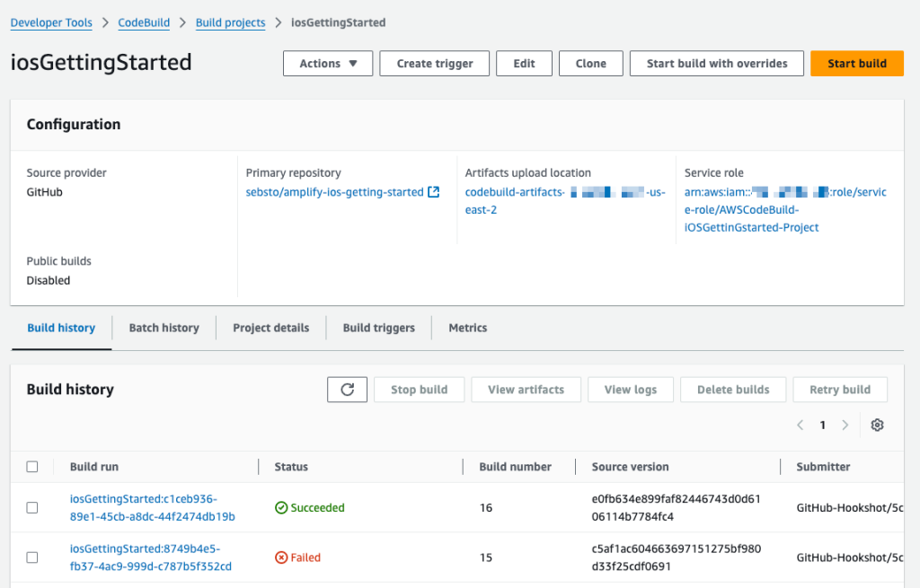Image resolution: width=920 pixels, height=588 pixels.
Task: Refresh the build history list
Action: tap(348, 390)
